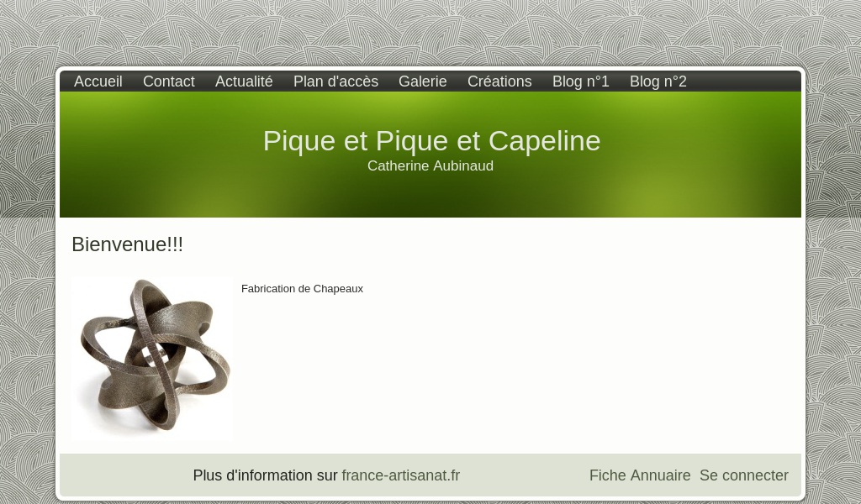Viewport: 861px width, 504px height.
Task: Open the Fiche Annuaire link
Action: pyautogui.click(x=640, y=475)
